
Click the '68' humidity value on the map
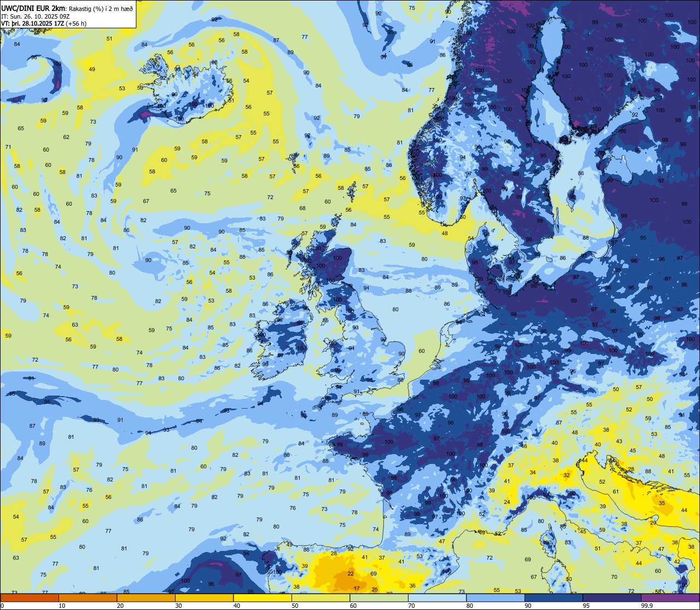point(302,208)
